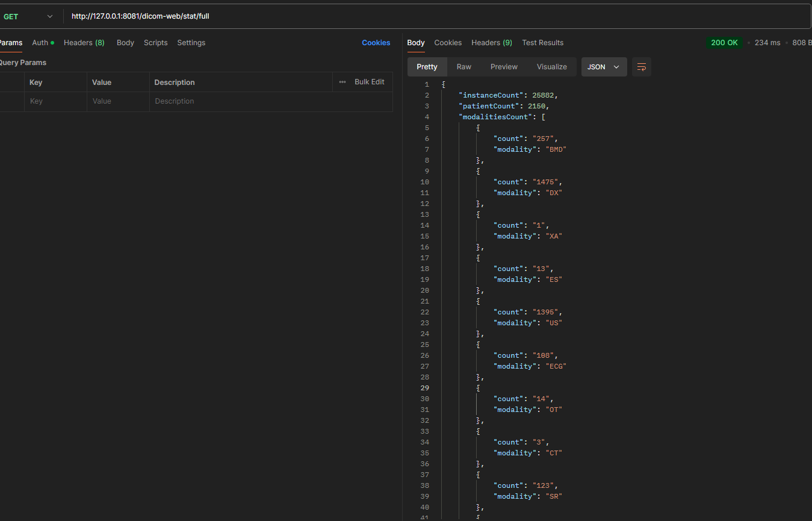Open the Test Results tab
Viewport: 812px width, 521px height.
tap(543, 43)
